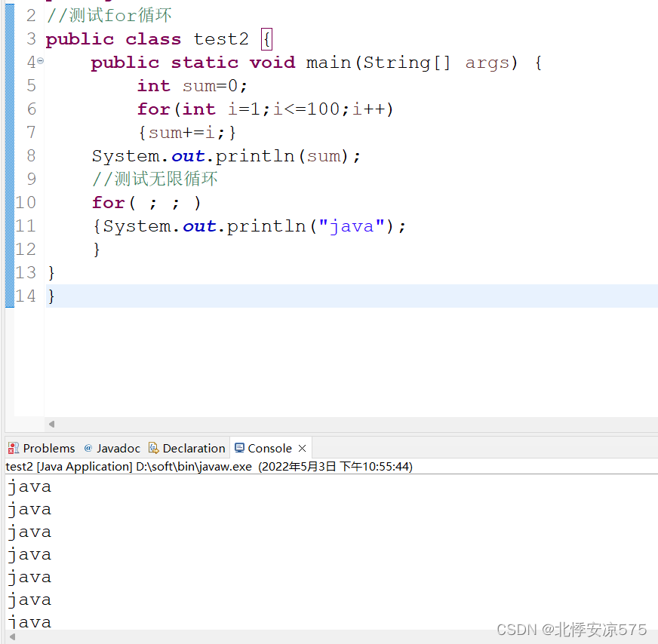
Task: Open the Javadoc tab
Action: tap(118, 447)
